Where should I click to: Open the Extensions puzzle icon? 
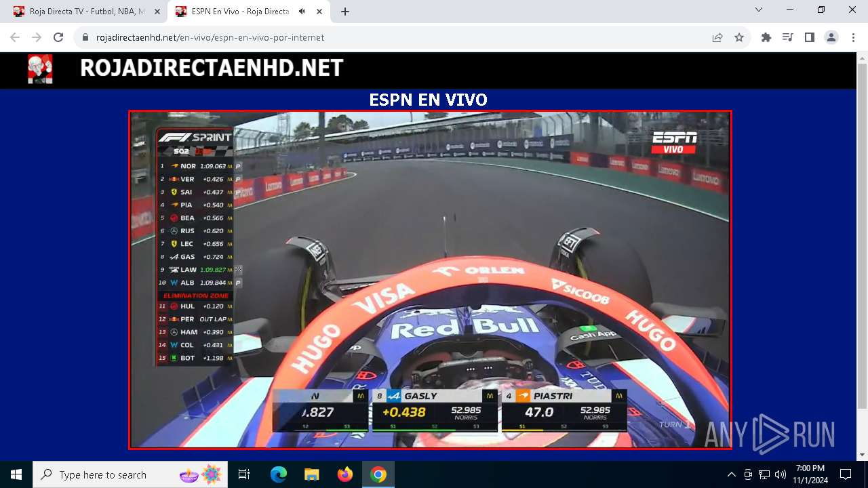click(x=766, y=38)
